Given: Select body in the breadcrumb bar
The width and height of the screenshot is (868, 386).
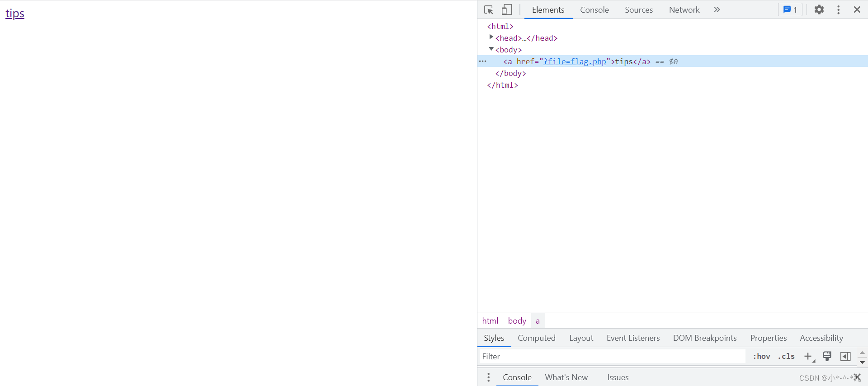Looking at the screenshot, I should click(x=517, y=320).
